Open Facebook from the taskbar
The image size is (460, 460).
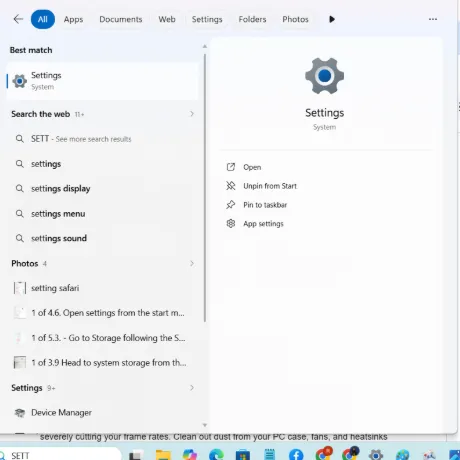(296, 455)
